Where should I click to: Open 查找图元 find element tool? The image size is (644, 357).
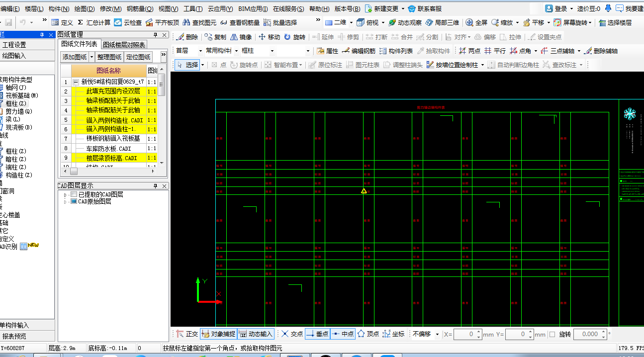click(200, 22)
